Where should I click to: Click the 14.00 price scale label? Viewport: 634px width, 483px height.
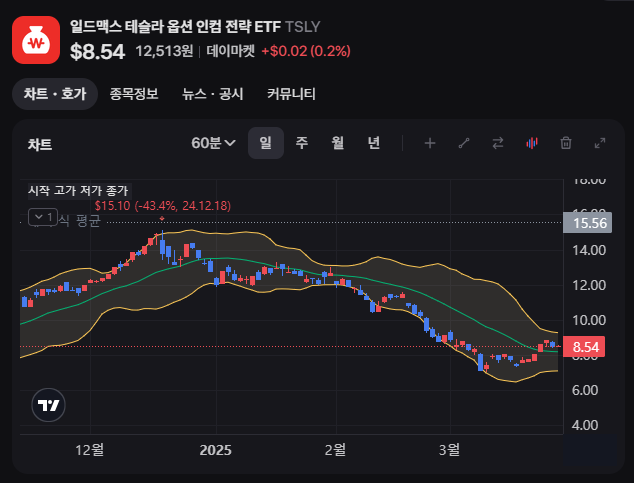[589, 250]
